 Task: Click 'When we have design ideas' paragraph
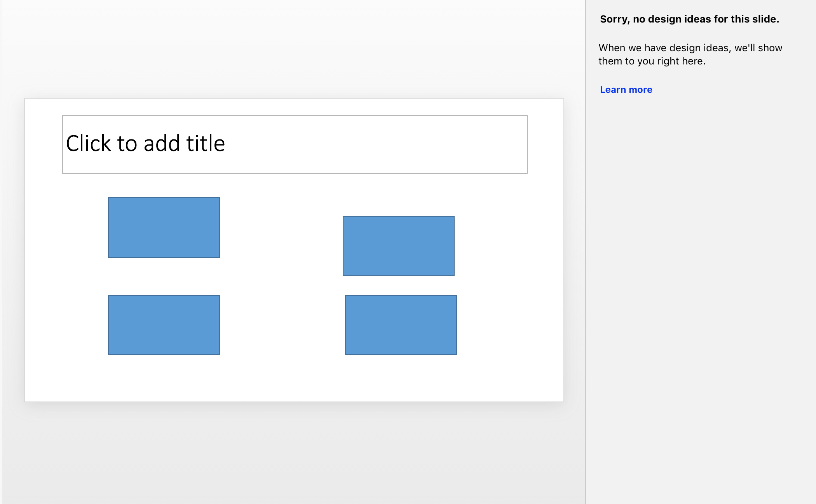pyautogui.click(x=690, y=54)
